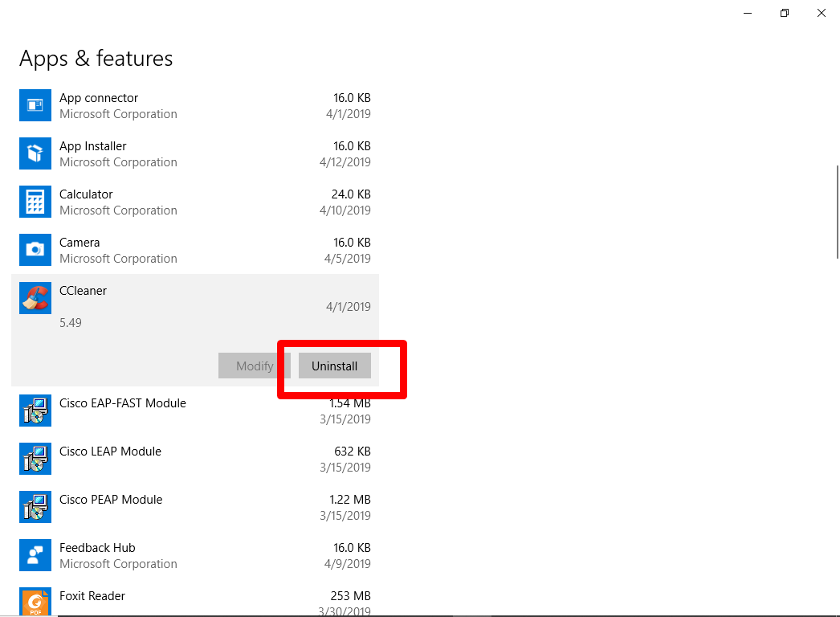Select the App connector name
Image resolution: width=840 pixels, height=617 pixels.
coord(99,98)
